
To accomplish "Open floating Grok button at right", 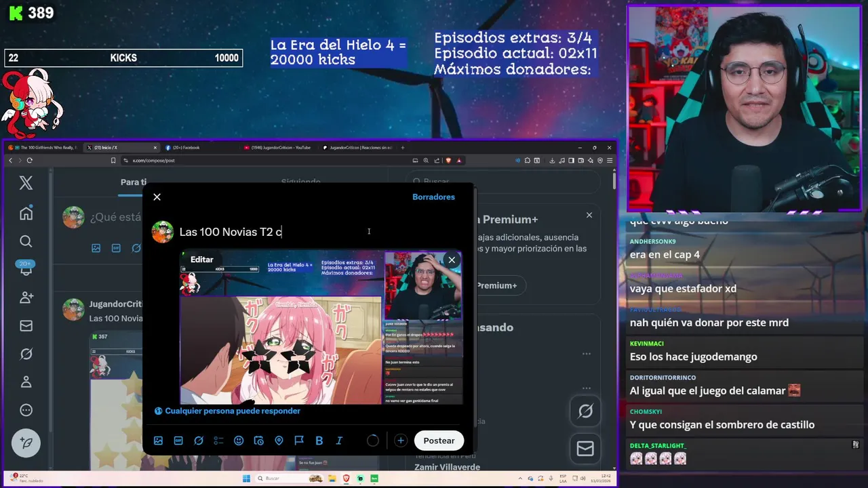I will click(585, 411).
